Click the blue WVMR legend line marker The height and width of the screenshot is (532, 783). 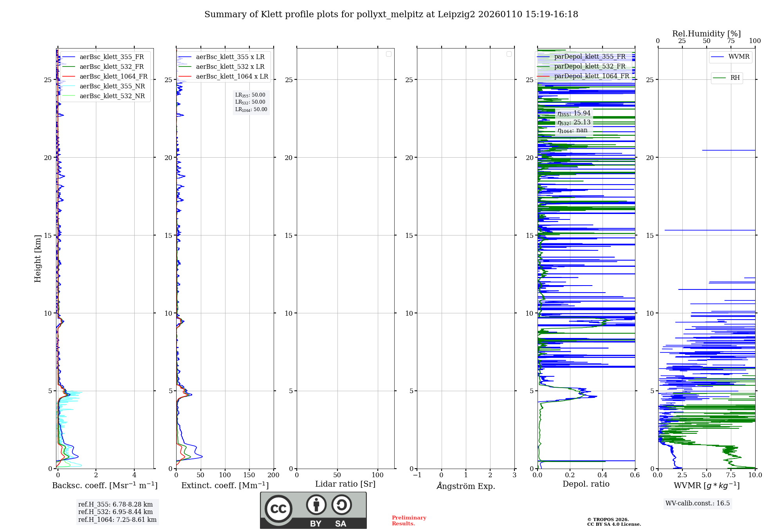click(x=717, y=57)
